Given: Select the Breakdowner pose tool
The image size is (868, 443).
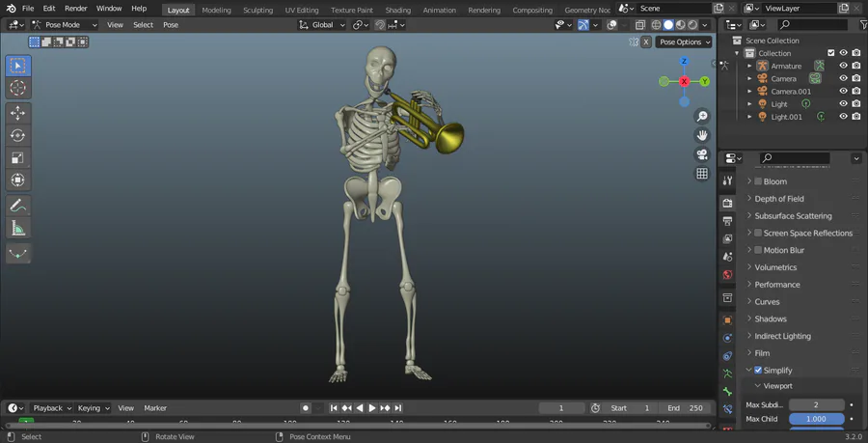Looking at the screenshot, I should coord(17,254).
